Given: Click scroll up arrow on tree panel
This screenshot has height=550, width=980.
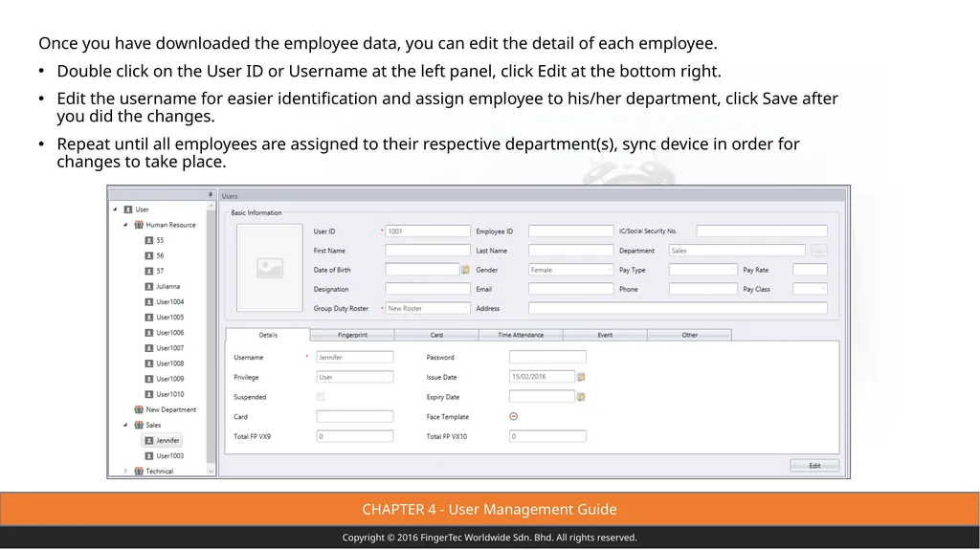Looking at the screenshot, I should (x=211, y=206).
